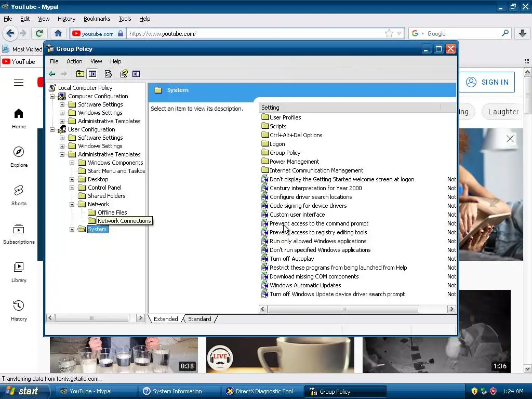Click the Most Visited bookmarks button

pos(22,49)
